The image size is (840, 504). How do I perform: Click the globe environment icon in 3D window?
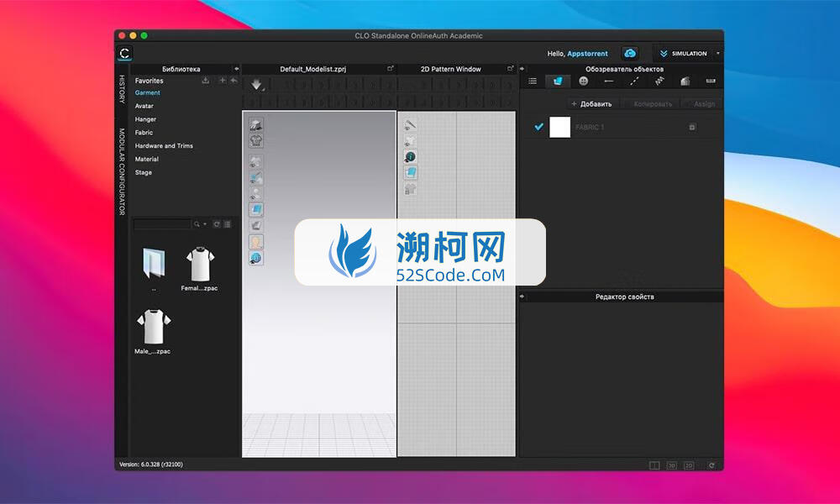pyautogui.click(x=256, y=258)
